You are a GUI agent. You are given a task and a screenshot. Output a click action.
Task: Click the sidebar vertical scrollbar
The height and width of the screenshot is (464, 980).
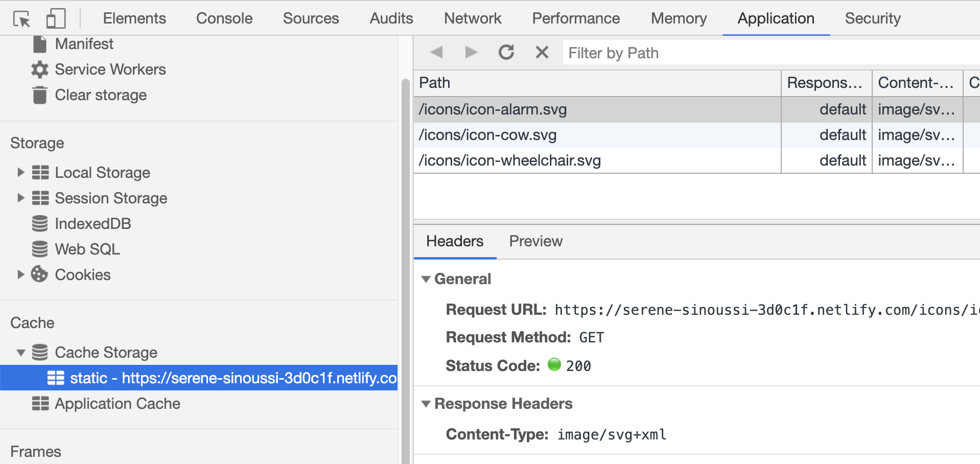pyautogui.click(x=405, y=256)
